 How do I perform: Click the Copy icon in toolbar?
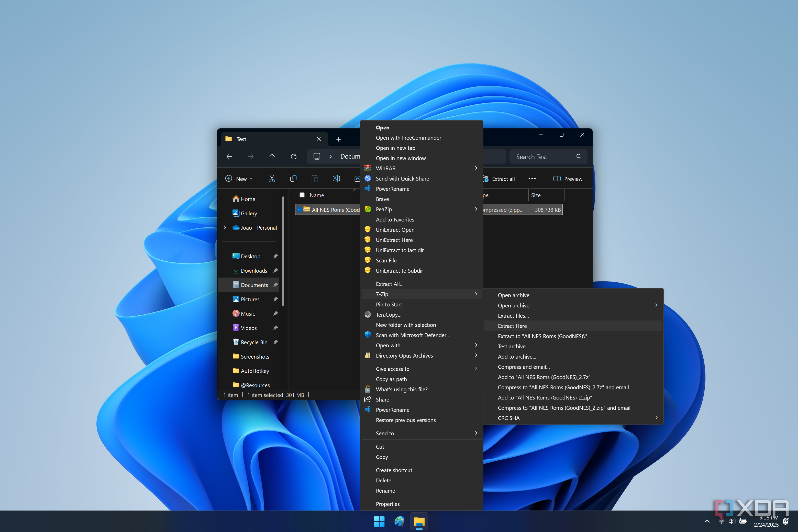tap(293, 179)
